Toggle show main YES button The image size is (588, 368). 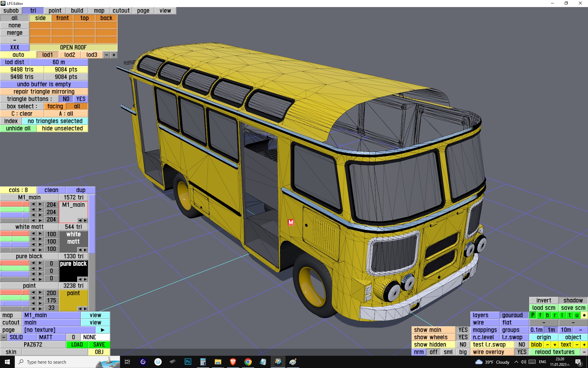click(x=463, y=330)
